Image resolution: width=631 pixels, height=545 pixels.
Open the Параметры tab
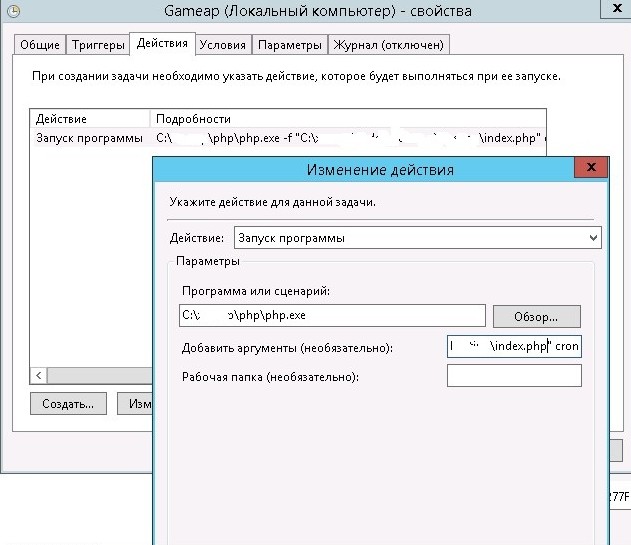pyautogui.click(x=289, y=45)
